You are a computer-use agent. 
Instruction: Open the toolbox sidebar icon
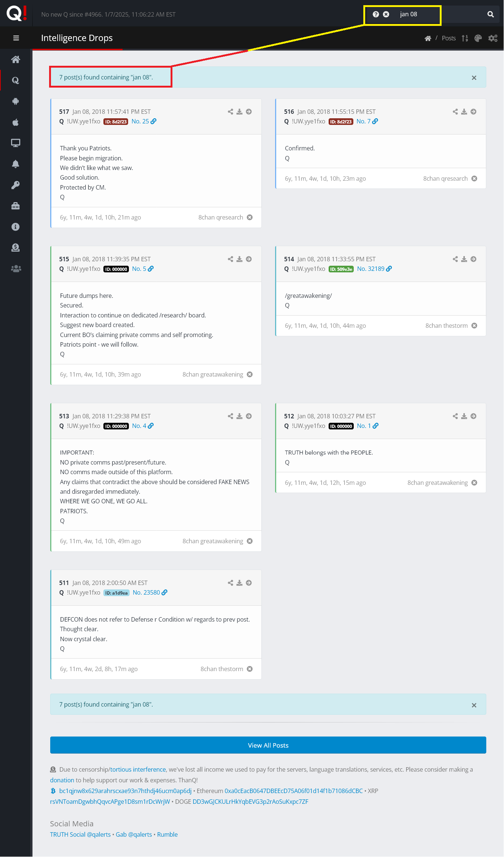[16, 206]
